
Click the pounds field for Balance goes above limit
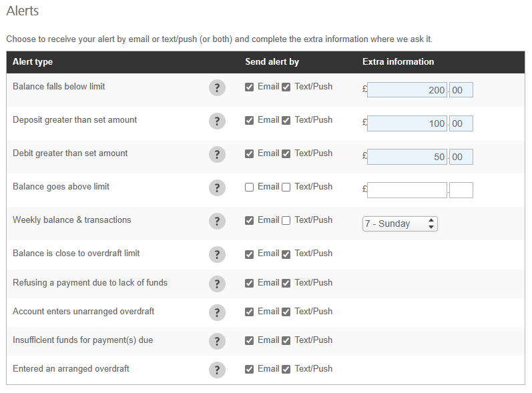click(407, 190)
